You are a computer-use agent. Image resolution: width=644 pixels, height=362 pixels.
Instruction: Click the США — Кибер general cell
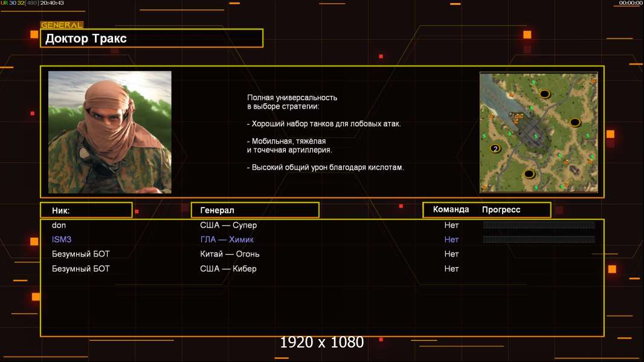pyautogui.click(x=228, y=268)
